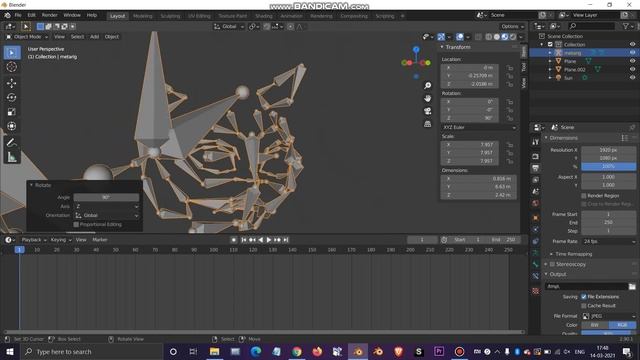Click the Options button in viewport header
This screenshot has height=360, width=640.
pos(513,27)
